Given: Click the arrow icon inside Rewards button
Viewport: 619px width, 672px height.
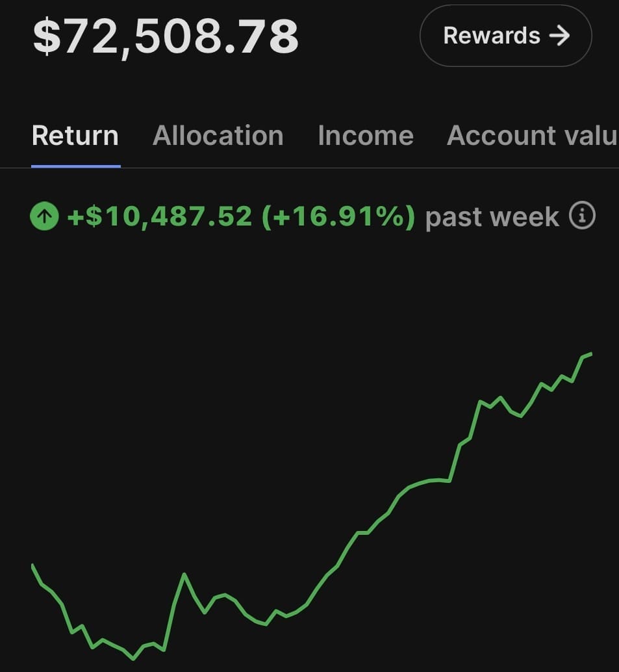Looking at the screenshot, I should click(559, 36).
